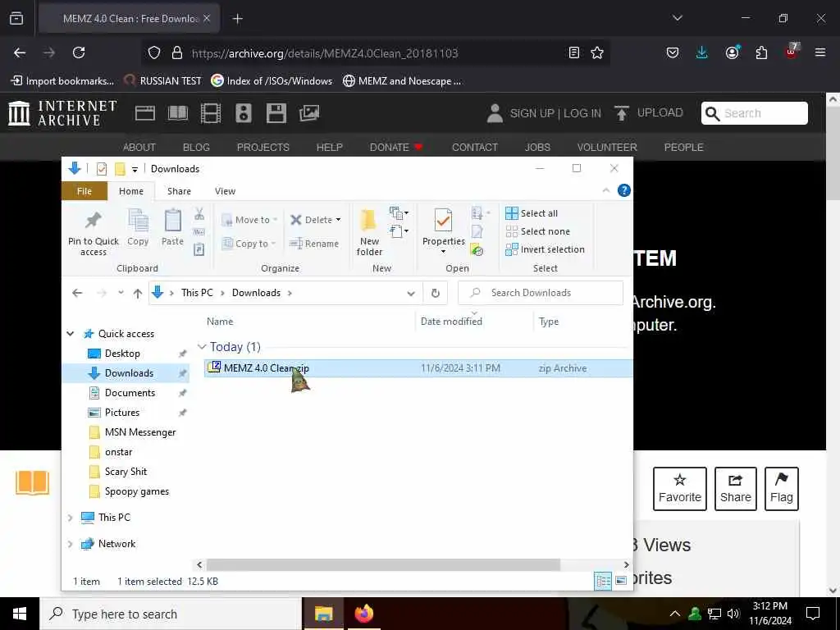This screenshot has height=630, width=840.
Task: Open Internet Archive texts book icon
Action: [178, 113]
